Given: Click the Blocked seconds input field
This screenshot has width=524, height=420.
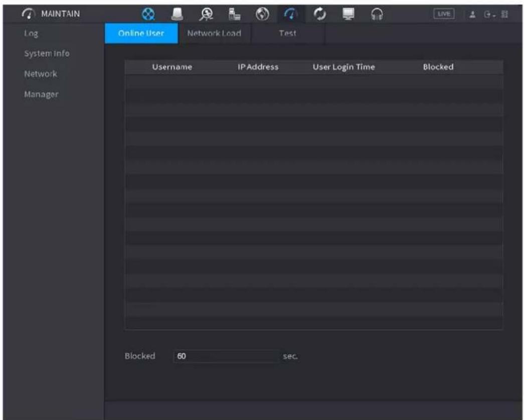Looking at the screenshot, I should pos(226,356).
